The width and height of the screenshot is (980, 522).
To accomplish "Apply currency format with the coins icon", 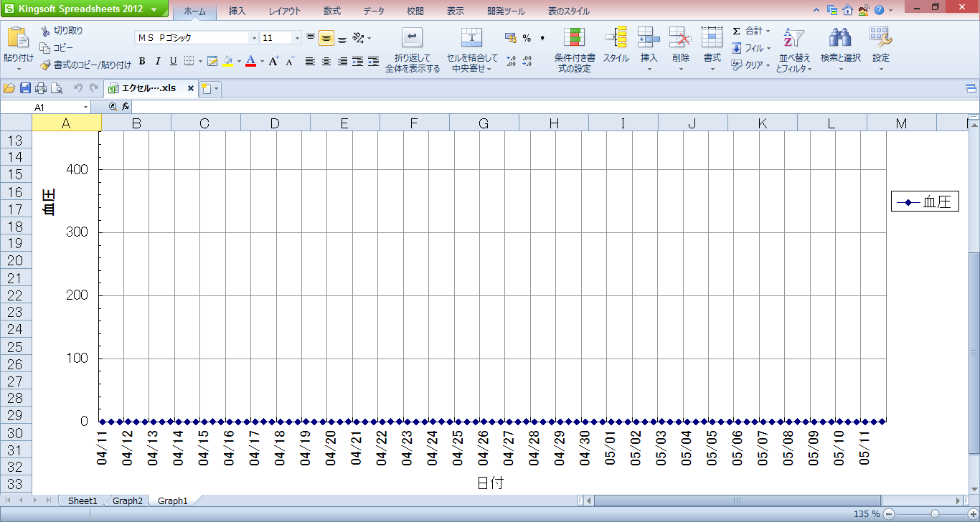I will pos(511,38).
